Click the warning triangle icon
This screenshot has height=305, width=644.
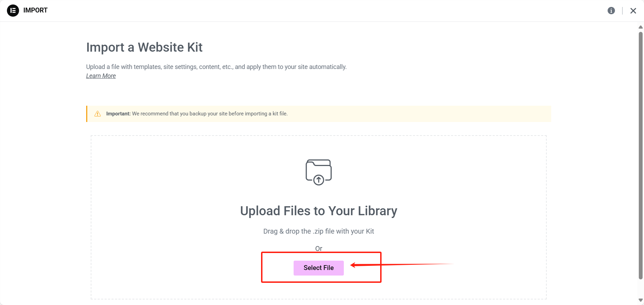click(98, 114)
